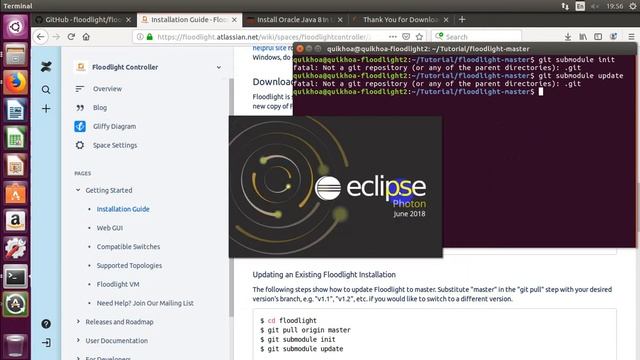Screen dimensions: 640x360
Task: Open Software Updater from dock
Action: coord(15,304)
